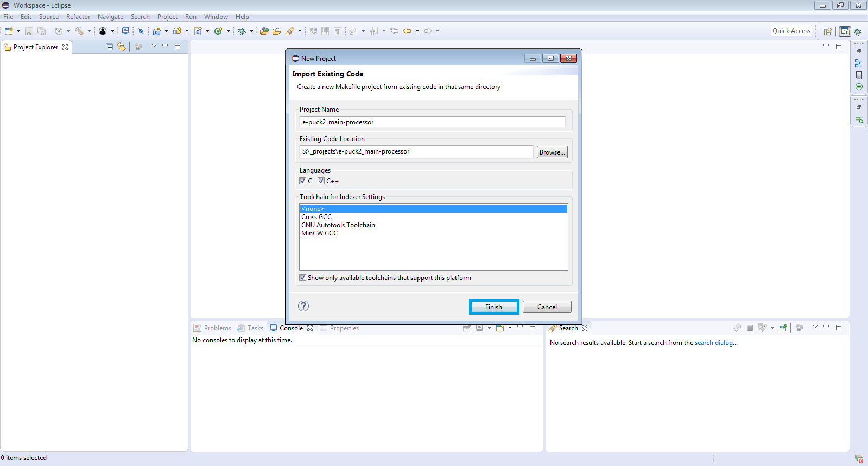
Task: Click the Browse... button
Action: pos(552,152)
